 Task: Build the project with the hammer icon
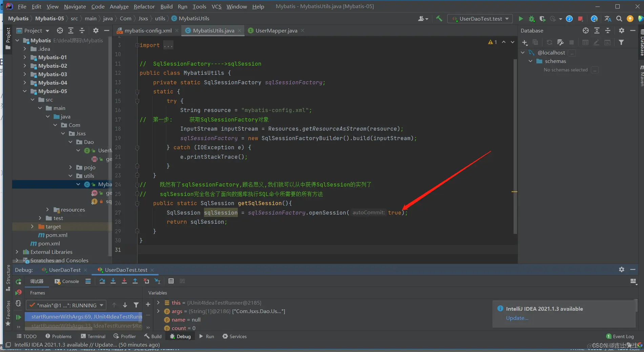[439, 19]
